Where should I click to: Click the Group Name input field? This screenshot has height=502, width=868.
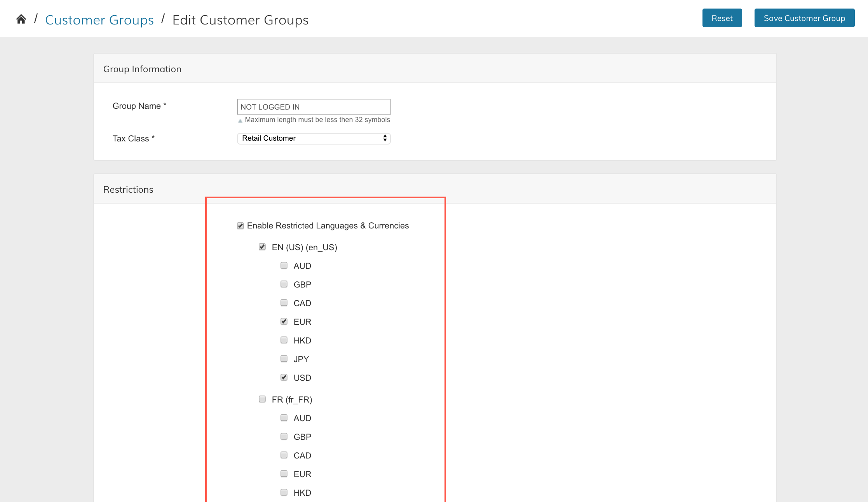314,107
